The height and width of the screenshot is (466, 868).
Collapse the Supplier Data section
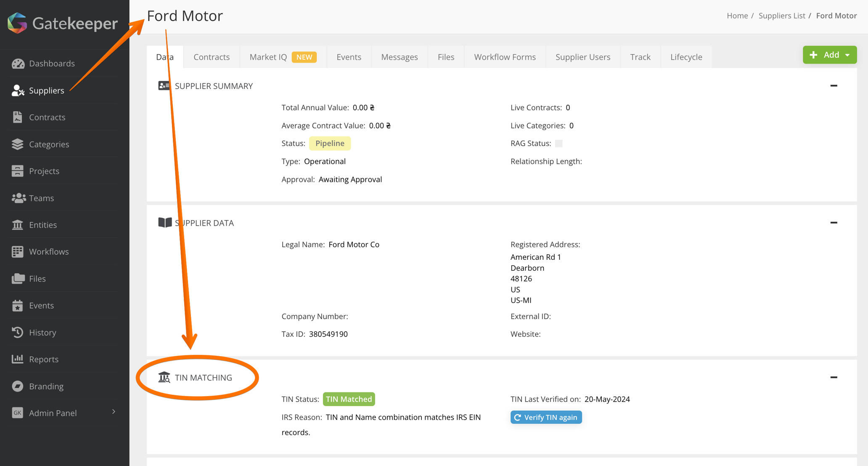(x=834, y=223)
